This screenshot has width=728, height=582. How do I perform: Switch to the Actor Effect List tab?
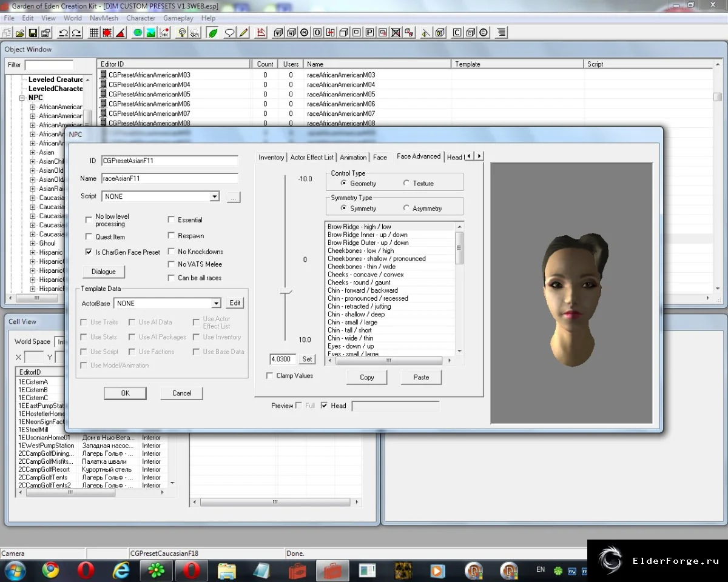312,157
